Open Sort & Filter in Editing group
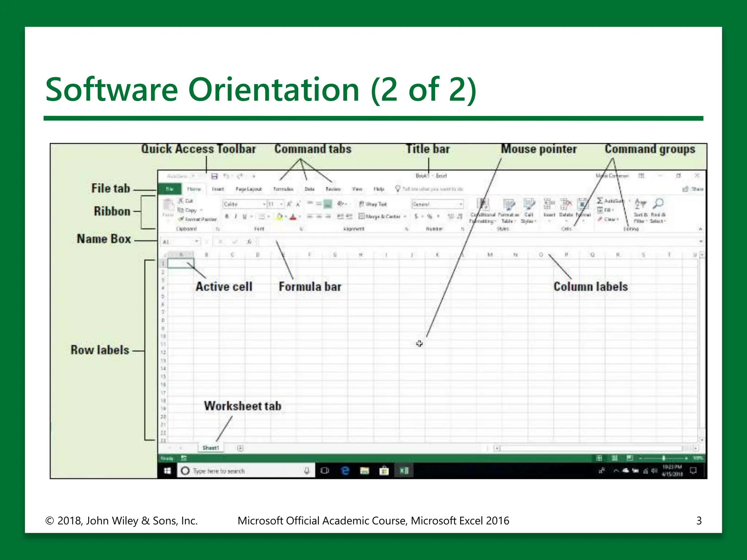Viewport: 747px width, 560px height. click(x=640, y=211)
